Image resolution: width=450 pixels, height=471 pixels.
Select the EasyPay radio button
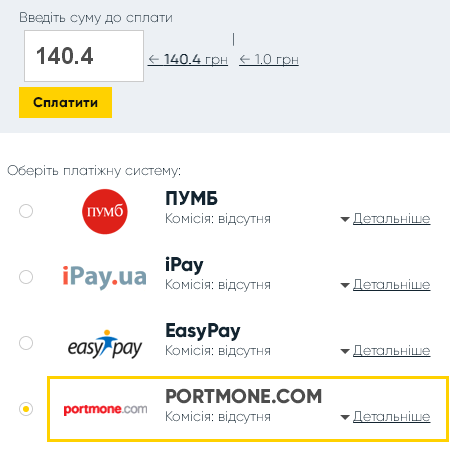tap(26, 343)
